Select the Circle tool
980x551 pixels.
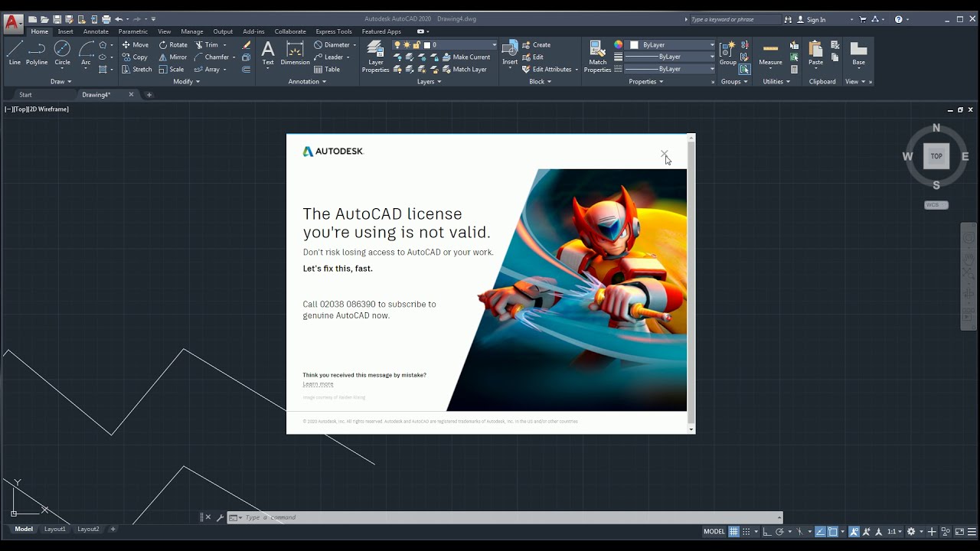click(62, 54)
